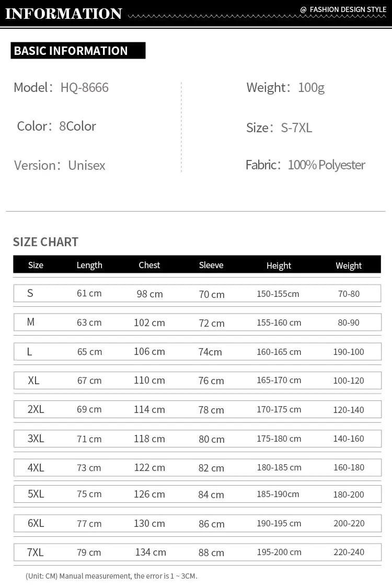Click the Chest column header
The image size is (392, 587).
149,265
